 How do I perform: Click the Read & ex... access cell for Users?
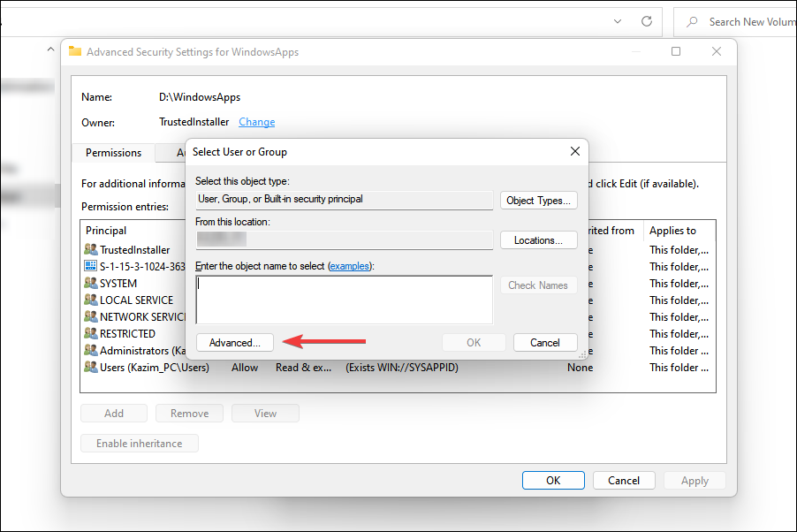(303, 368)
